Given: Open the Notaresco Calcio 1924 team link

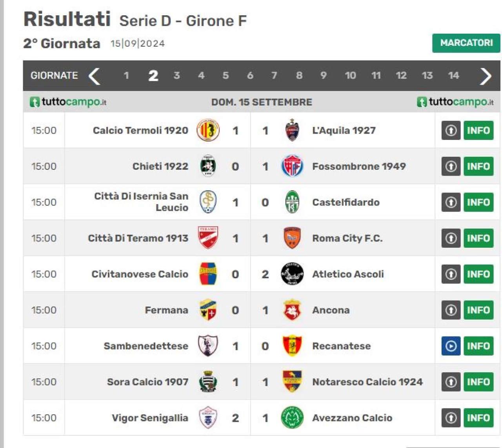Looking at the screenshot, I should click(x=367, y=382).
